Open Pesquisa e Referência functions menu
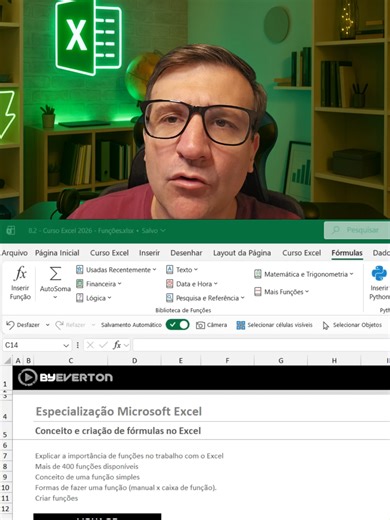The height and width of the screenshot is (520, 390). [x=205, y=298]
